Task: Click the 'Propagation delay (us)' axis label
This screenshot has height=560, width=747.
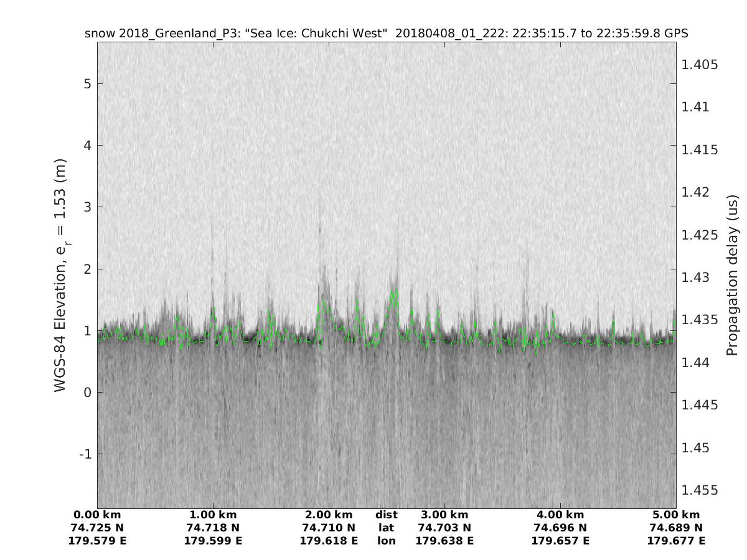Action: (732, 275)
